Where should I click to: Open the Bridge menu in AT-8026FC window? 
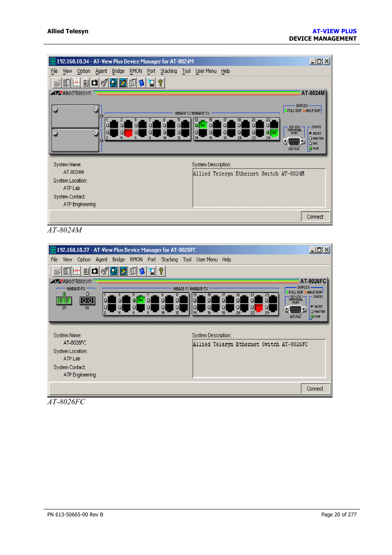coord(119,260)
